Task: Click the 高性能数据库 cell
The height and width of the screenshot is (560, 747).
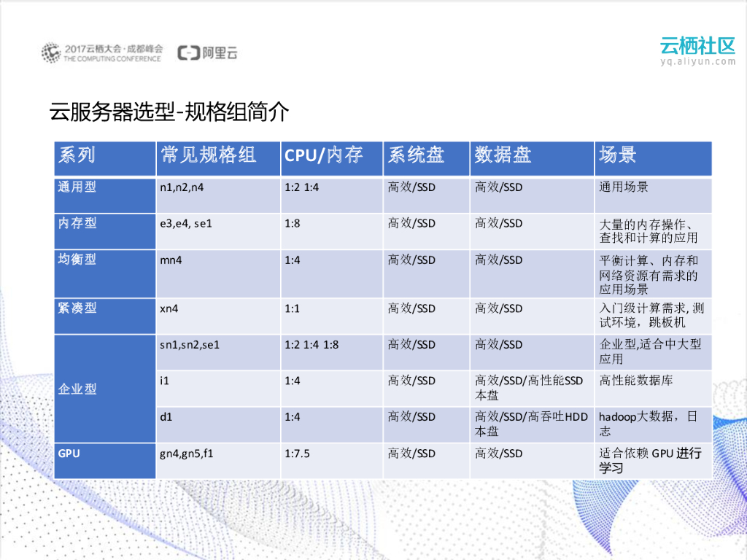Action: click(x=653, y=389)
